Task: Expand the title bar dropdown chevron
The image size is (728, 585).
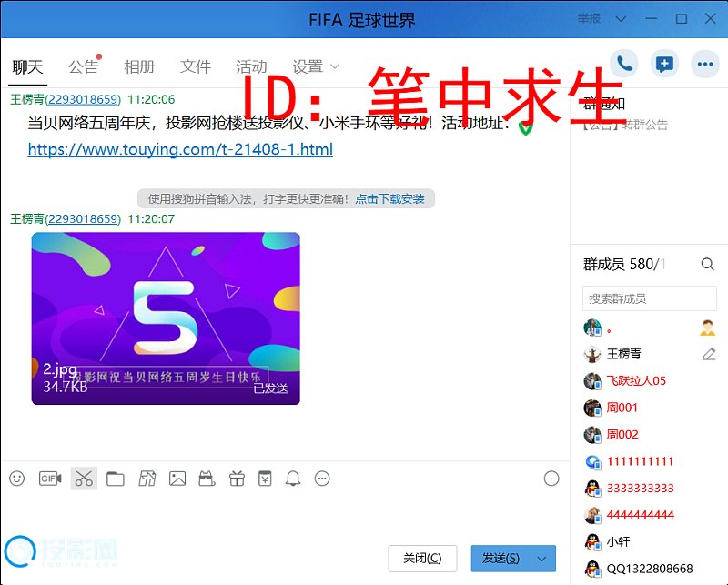Action: point(621,19)
